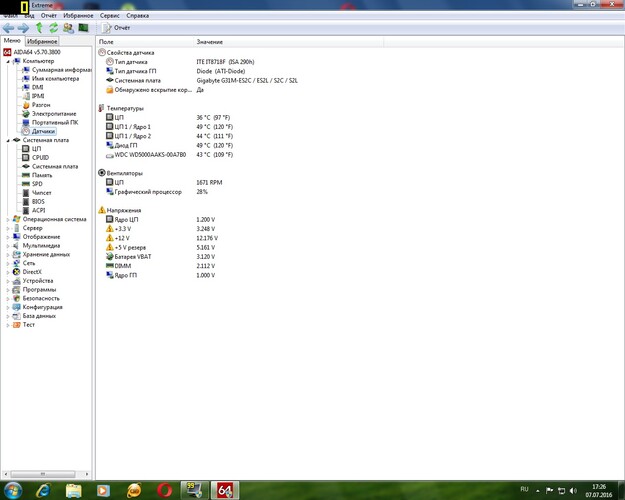
Task: Open the Windows Start button
Action: point(13,490)
